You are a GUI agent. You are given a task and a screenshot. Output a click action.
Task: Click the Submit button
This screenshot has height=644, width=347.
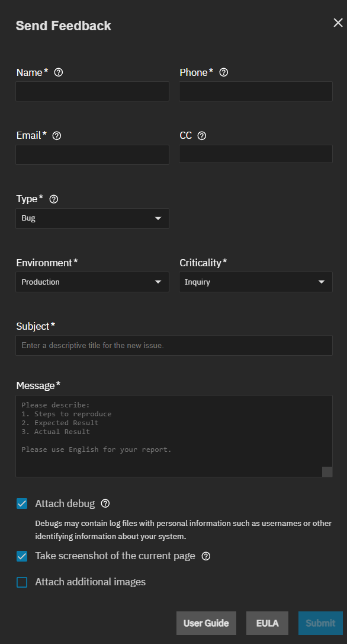[x=320, y=623]
